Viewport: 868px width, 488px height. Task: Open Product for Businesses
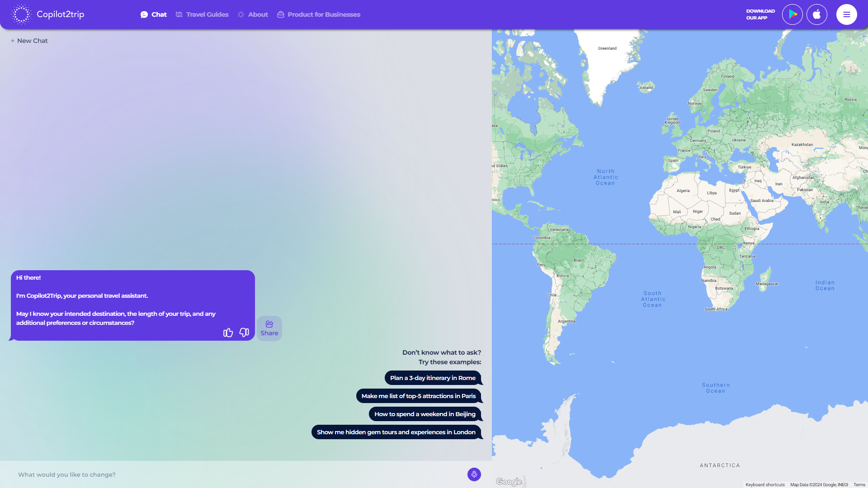pyautogui.click(x=318, y=14)
